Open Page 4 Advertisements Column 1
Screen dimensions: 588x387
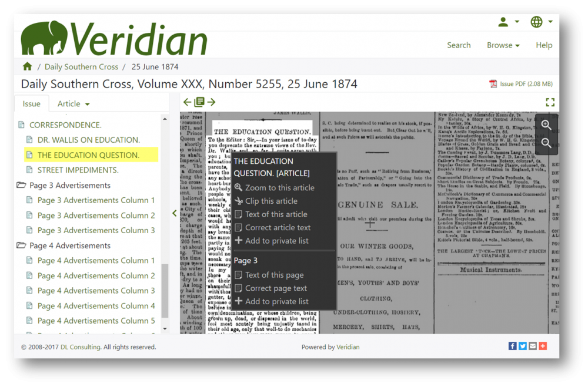(96, 260)
